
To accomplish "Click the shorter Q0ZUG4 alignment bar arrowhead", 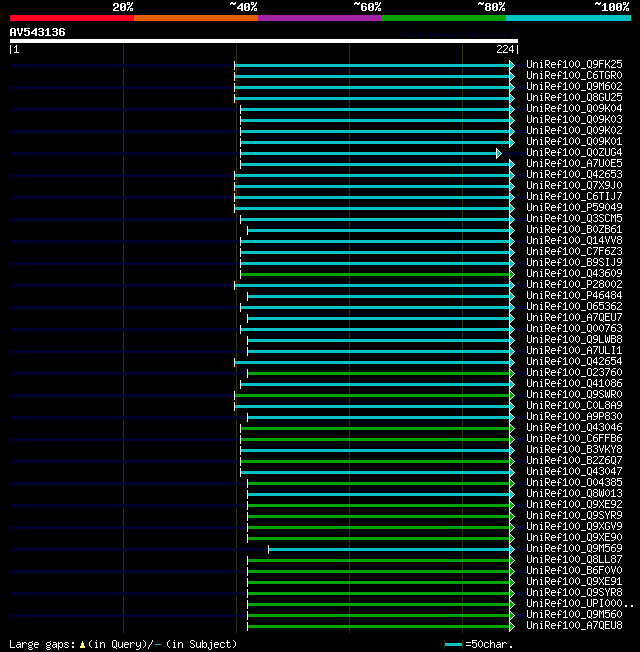I will point(499,154).
